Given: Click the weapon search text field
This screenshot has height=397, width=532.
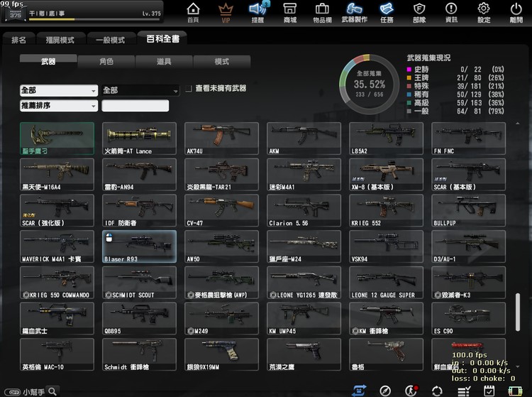Looking at the screenshot, I should click(135, 106).
